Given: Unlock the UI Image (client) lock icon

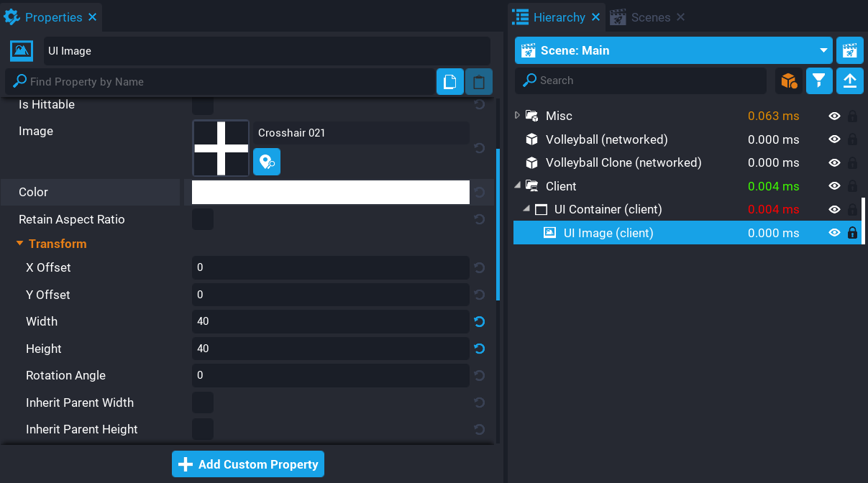Looking at the screenshot, I should tap(853, 233).
